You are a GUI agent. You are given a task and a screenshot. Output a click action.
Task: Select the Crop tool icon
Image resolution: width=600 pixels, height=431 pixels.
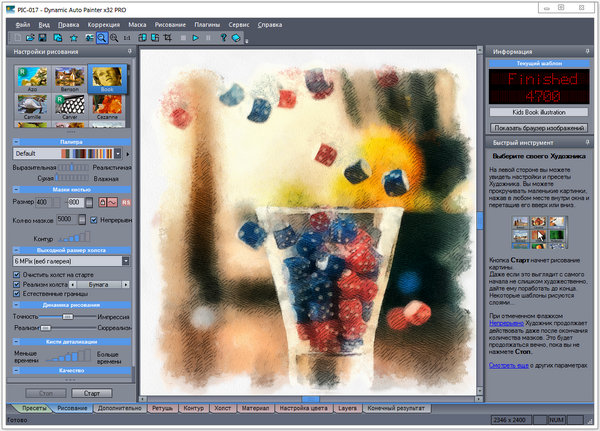169,37
